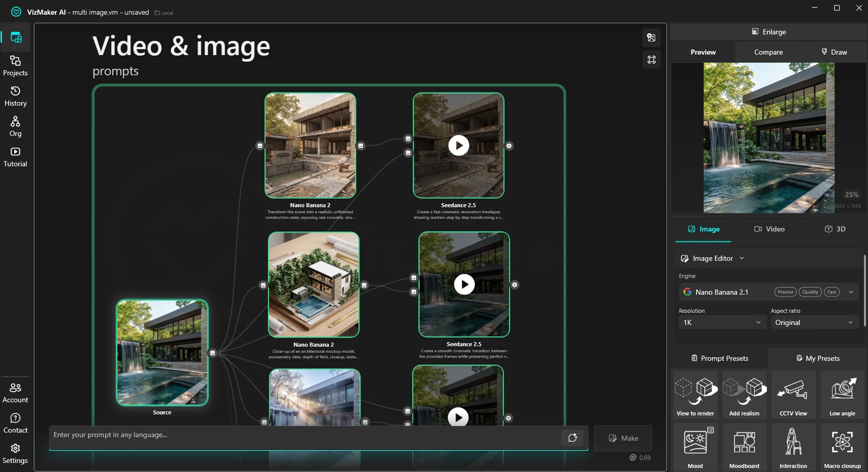Switch to the Compare tab

coord(768,52)
